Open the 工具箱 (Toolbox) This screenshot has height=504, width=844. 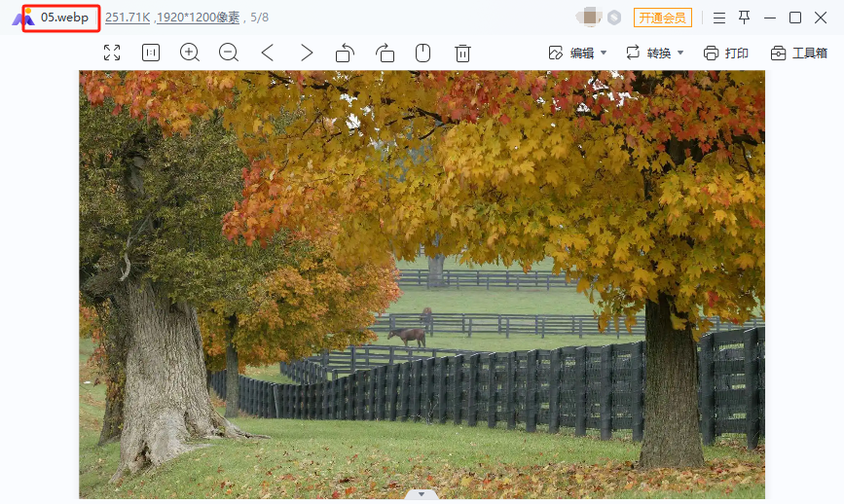click(x=799, y=53)
